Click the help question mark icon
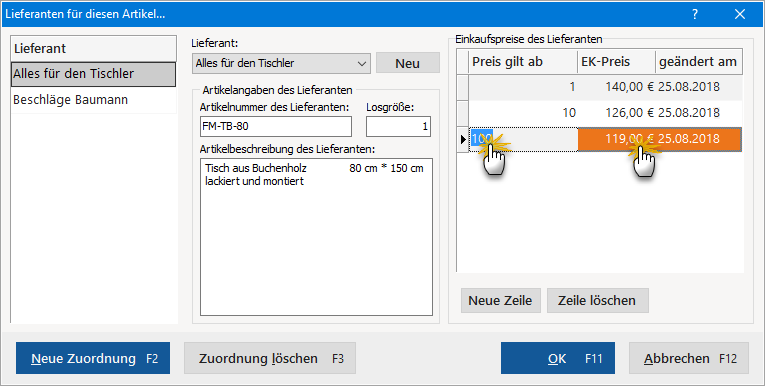Screen dimensions: 765x386 click(x=695, y=14)
